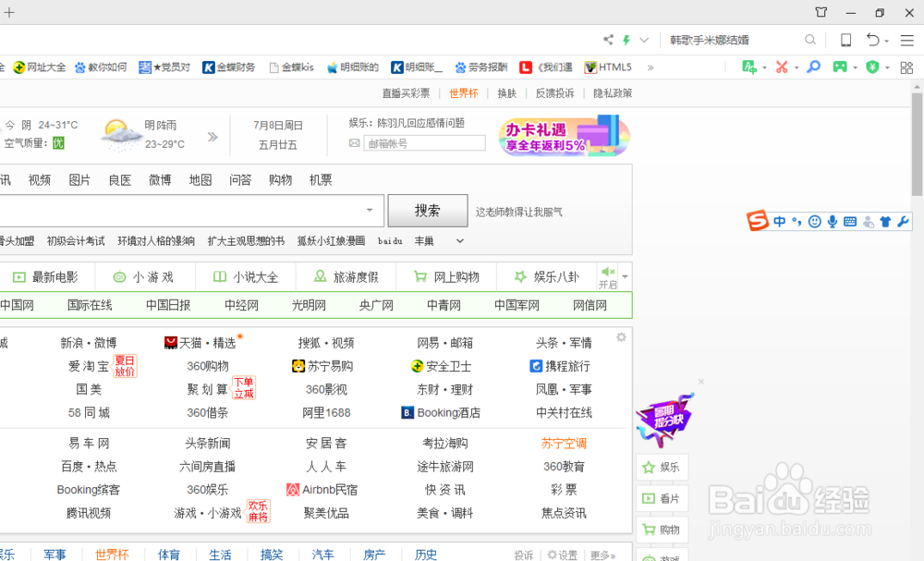Screen dimensions: 924x561
Task: Click the Sogou input method S logo
Action: tap(758, 221)
